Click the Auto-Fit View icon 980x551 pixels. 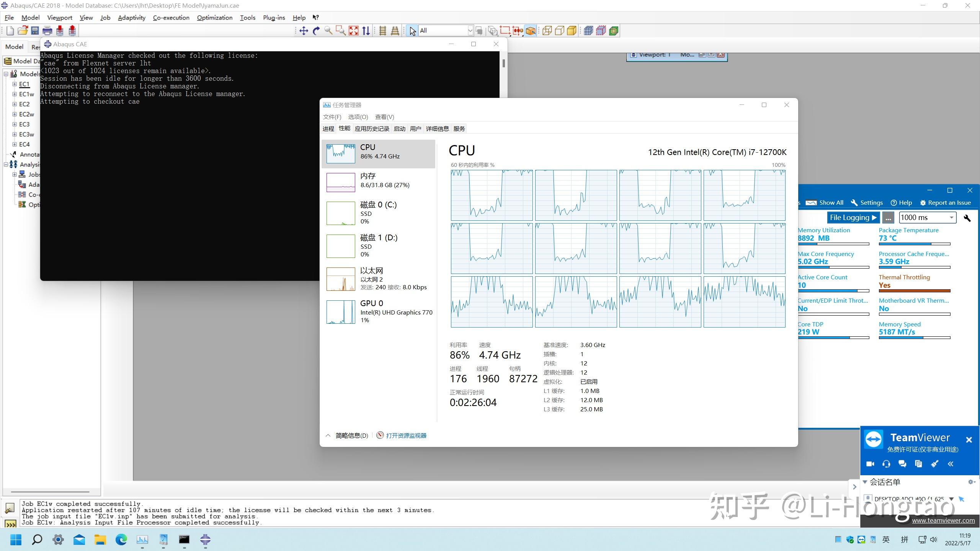coord(354,31)
